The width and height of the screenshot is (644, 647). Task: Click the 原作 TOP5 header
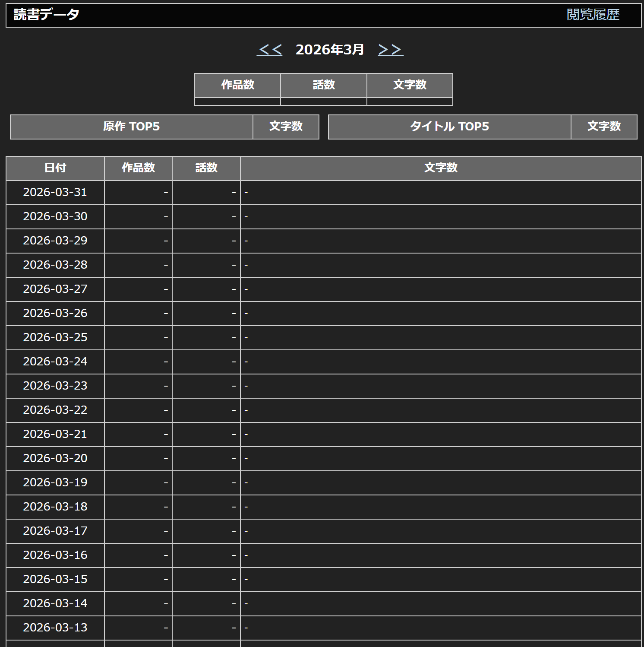point(131,127)
